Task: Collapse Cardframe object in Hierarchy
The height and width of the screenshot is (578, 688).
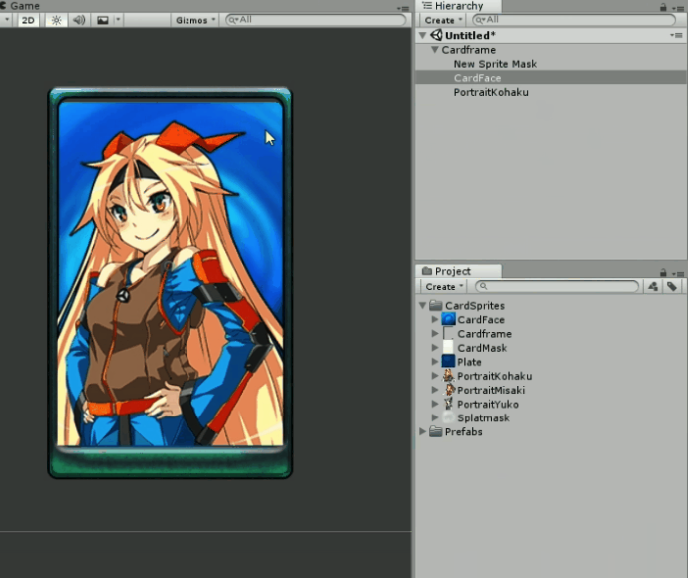Action: [434, 50]
